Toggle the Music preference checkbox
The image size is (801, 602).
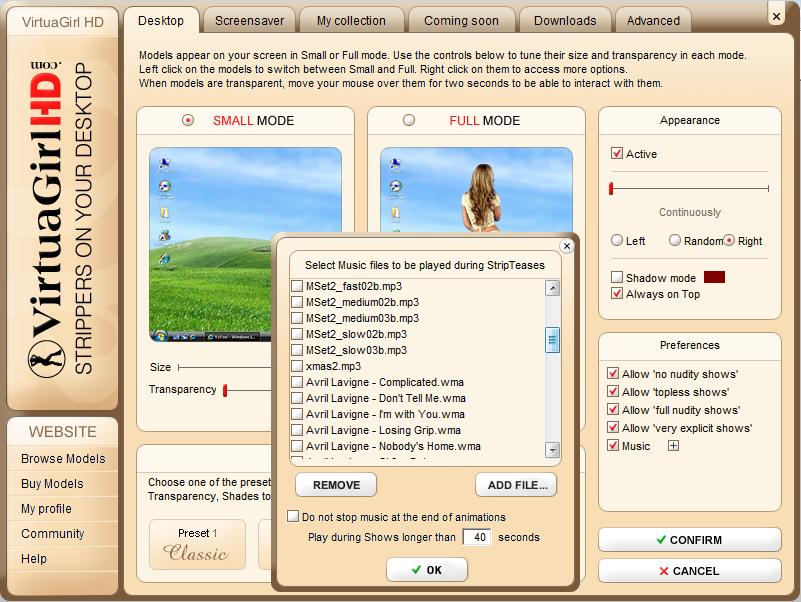click(x=612, y=445)
